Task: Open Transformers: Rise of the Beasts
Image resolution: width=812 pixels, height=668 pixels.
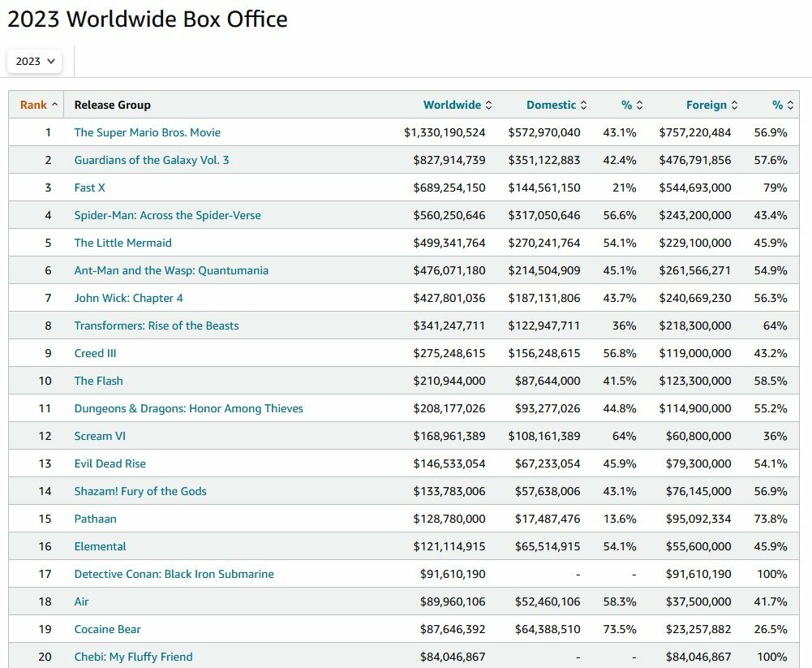Action: point(157,325)
